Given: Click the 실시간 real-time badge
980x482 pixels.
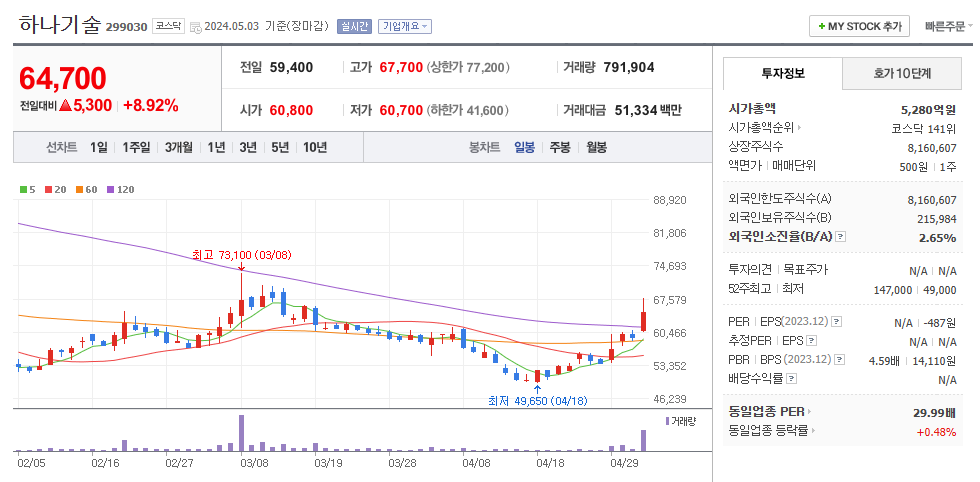Looking at the screenshot, I should 354,26.
